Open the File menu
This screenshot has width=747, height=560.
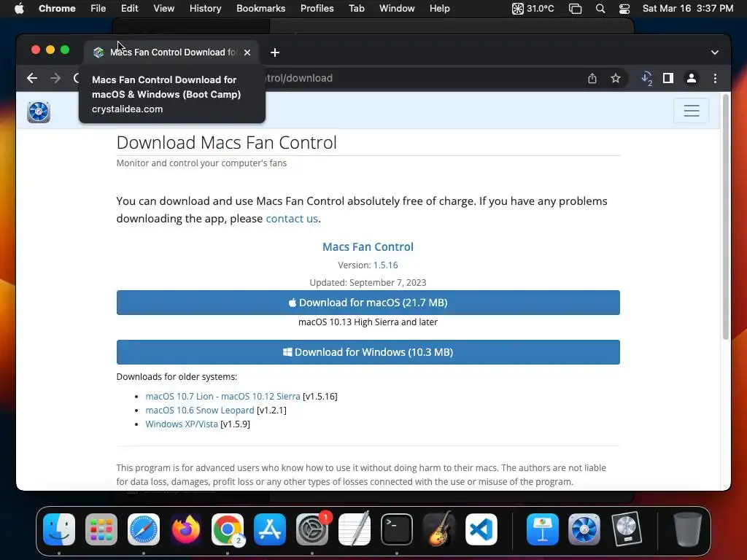[x=98, y=8]
